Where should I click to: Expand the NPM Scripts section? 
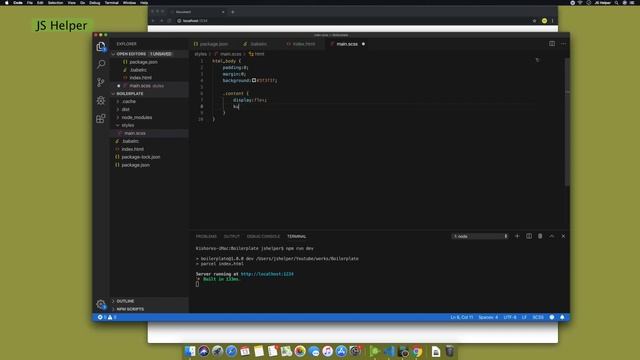149,309
